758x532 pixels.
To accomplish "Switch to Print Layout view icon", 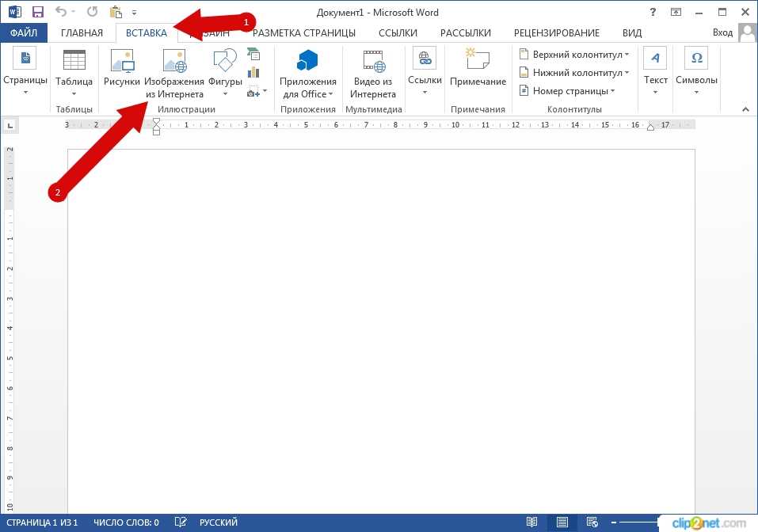I will coord(562,522).
